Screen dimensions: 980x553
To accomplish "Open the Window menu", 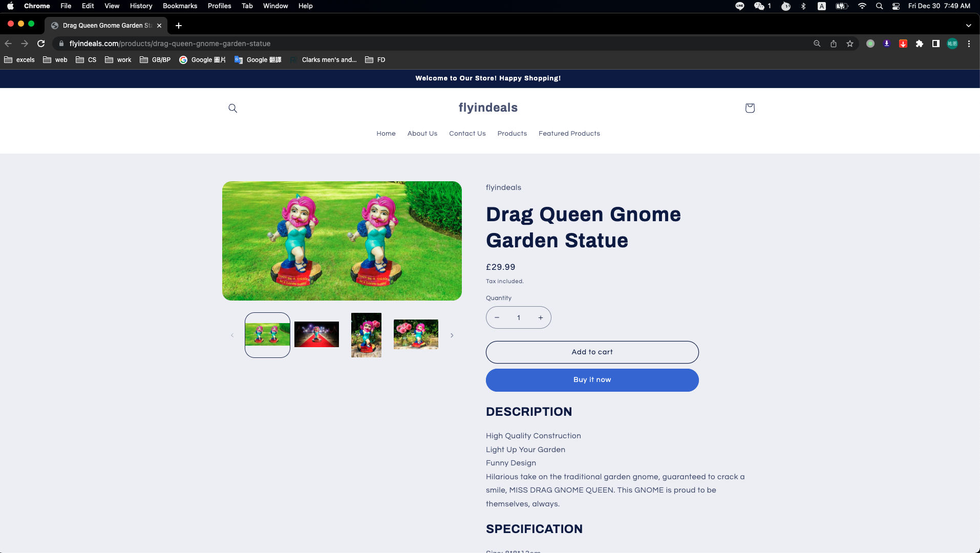I will [275, 6].
